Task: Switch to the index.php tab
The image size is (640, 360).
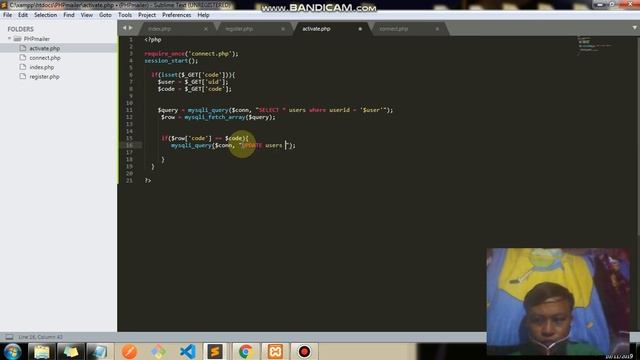Action: [159, 29]
